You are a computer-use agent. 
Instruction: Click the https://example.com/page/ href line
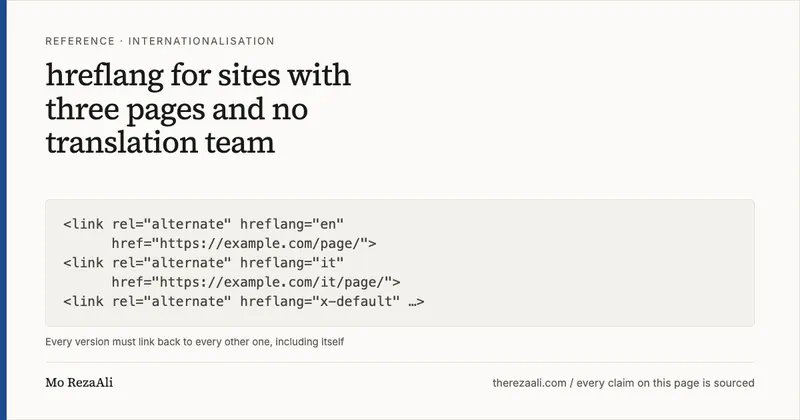pos(244,243)
